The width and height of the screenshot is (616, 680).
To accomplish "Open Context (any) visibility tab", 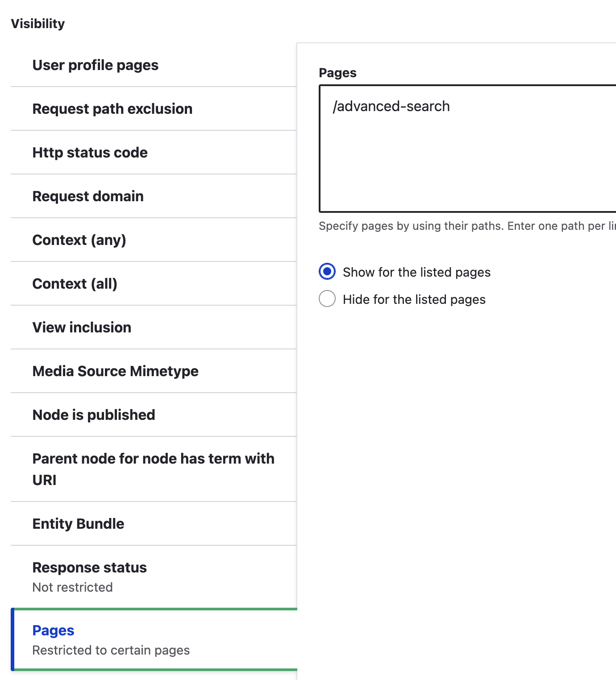I will (x=154, y=240).
